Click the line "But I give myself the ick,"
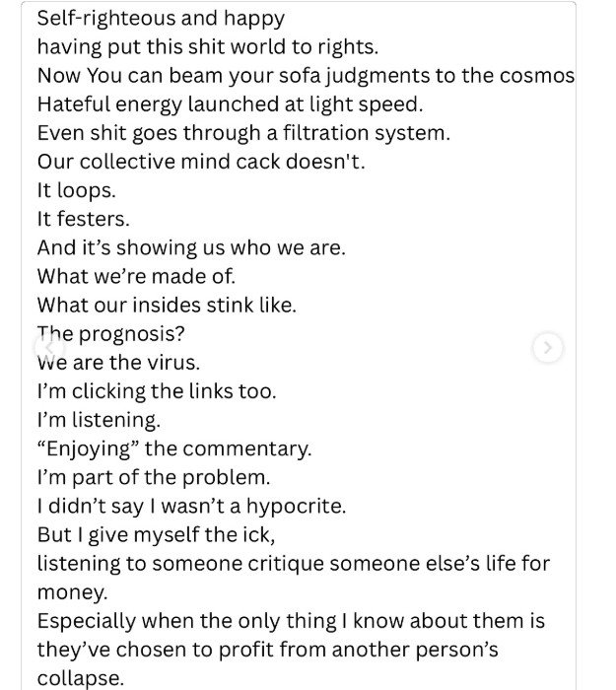616x690 pixels. point(156,535)
